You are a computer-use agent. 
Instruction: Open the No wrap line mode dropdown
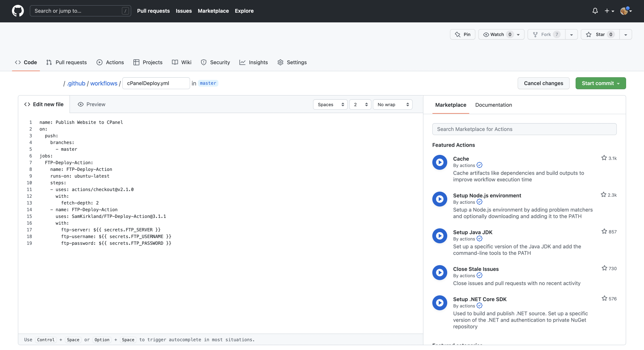pos(393,104)
